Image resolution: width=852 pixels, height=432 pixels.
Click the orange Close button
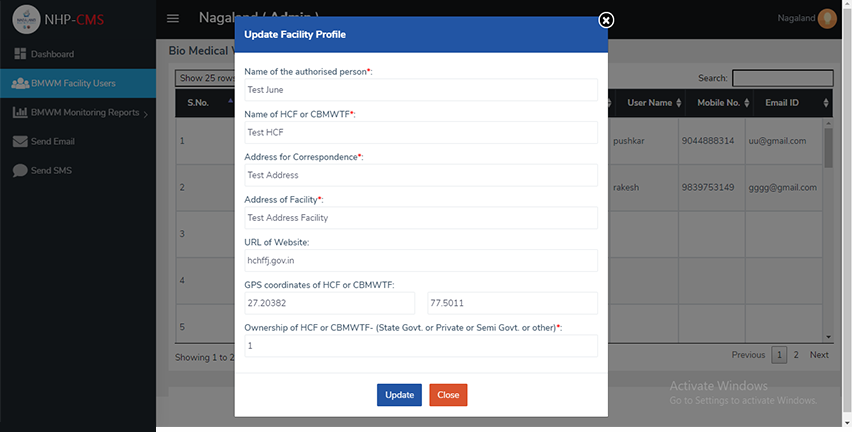448,395
